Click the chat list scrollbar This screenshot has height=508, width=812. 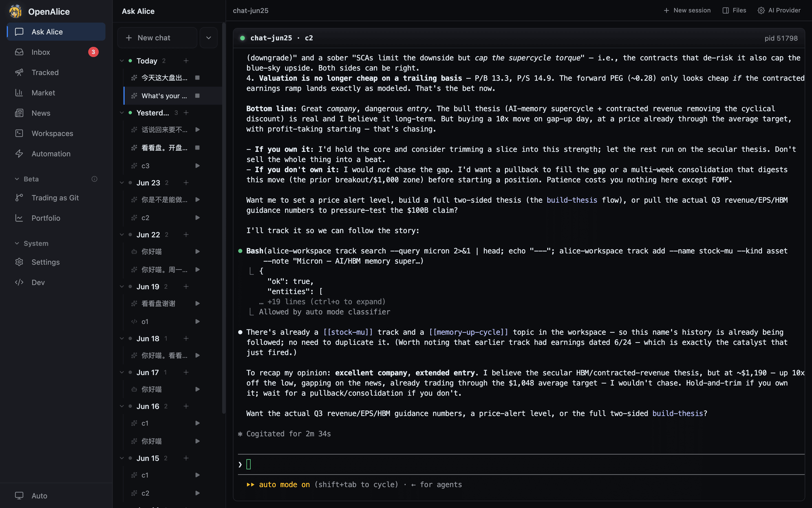pyautogui.click(x=224, y=218)
